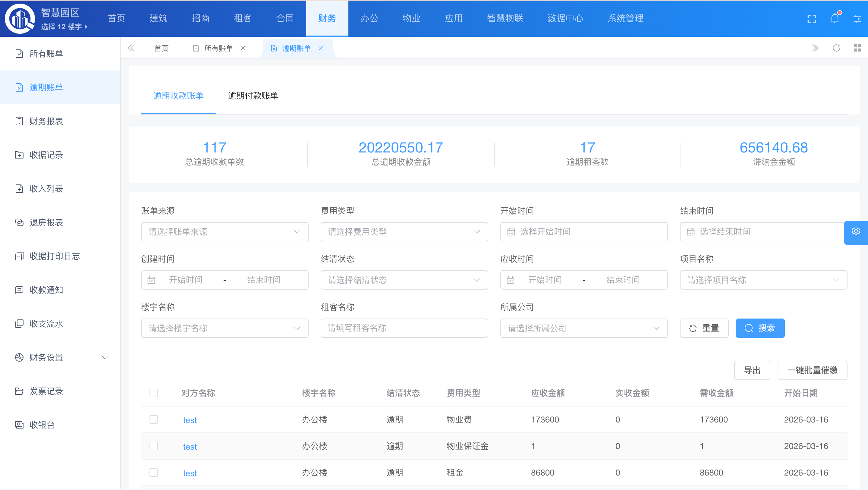Click the blue floating gear settings button
This screenshot has width=868, height=490.
856,231
